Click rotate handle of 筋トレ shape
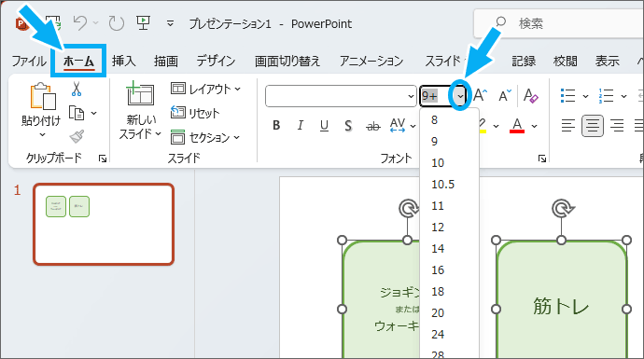The width and height of the screenshot is (644, 359). pyautogui.click(x=562, y=209)
